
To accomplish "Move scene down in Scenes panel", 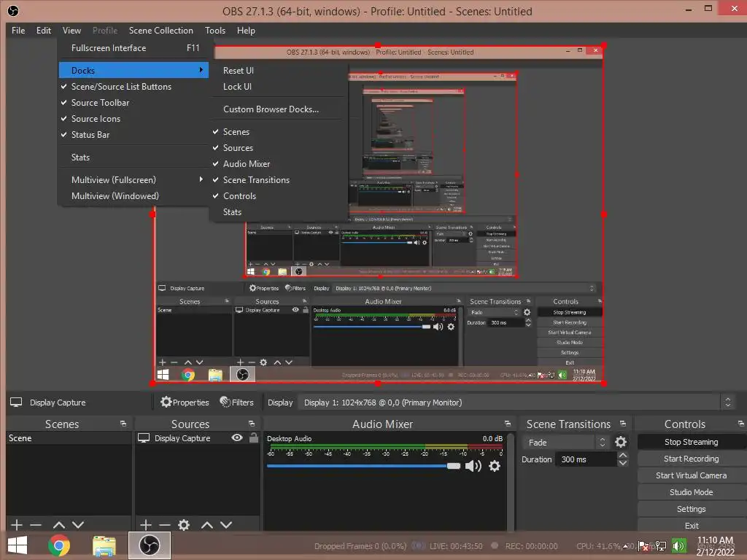I will point(78,525).
